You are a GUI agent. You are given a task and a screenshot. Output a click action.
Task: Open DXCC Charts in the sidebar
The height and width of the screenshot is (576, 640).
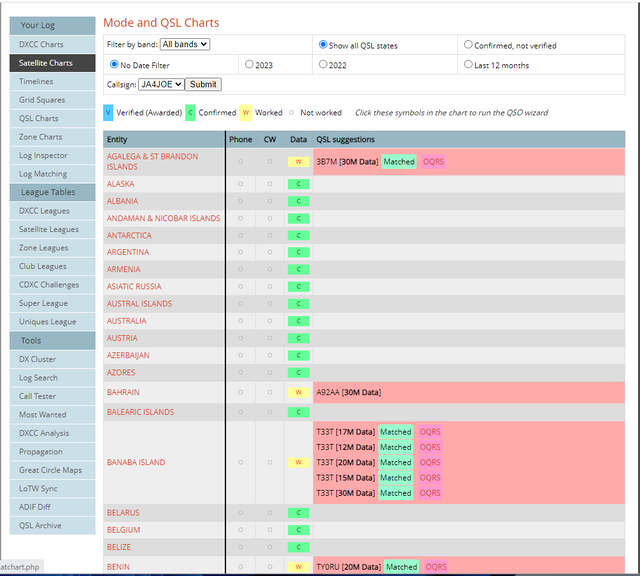(52, 44)
